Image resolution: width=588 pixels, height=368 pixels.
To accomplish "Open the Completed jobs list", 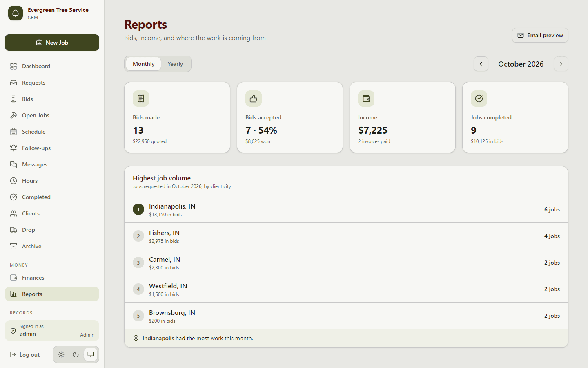I will 52,197.
